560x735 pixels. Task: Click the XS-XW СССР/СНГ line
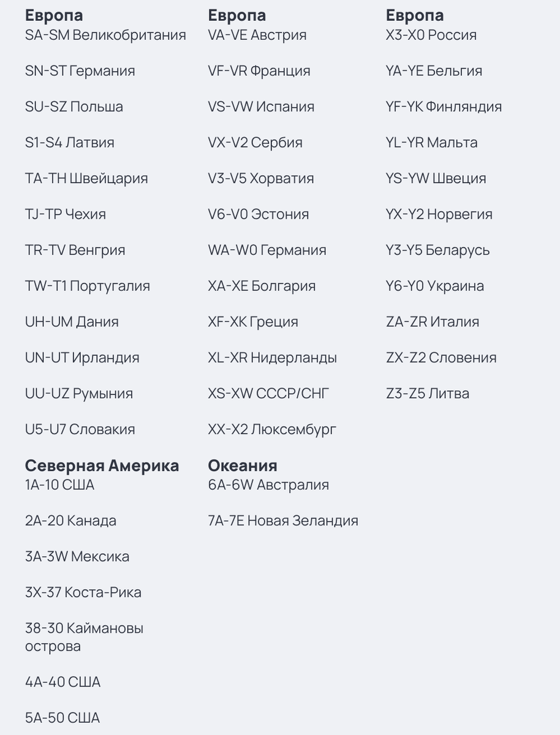click(x=268, y=394)
